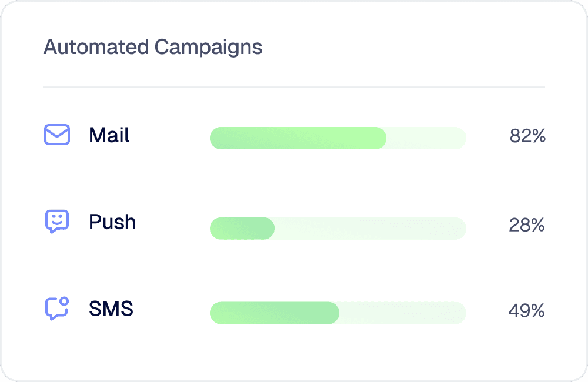
Task: Click the divider line under the heading
Action: (294, 88)
